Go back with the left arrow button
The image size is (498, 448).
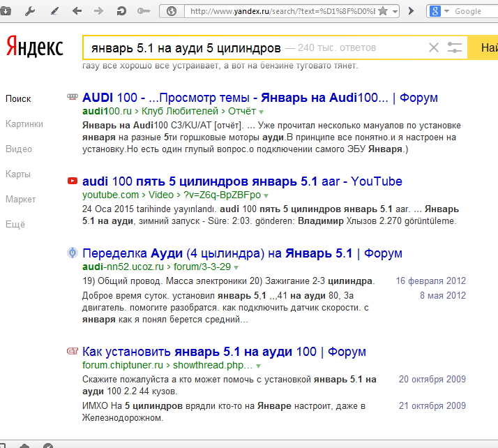(77, 11)
